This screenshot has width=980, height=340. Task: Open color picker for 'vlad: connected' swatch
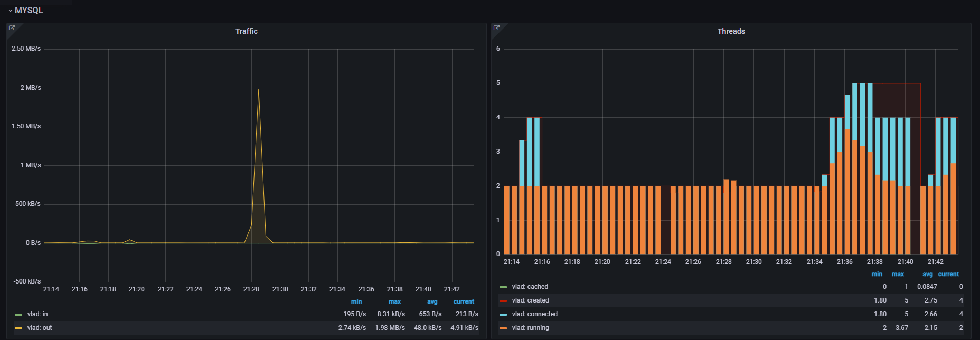[503, 315]
